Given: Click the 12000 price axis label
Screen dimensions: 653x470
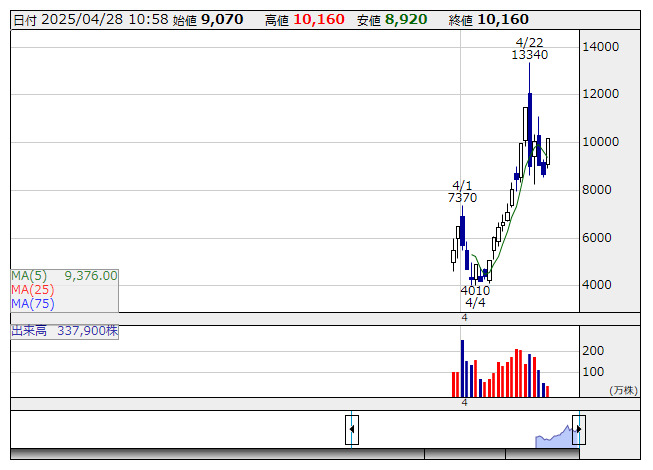Looking at the screenshot, I should [600, 94].
